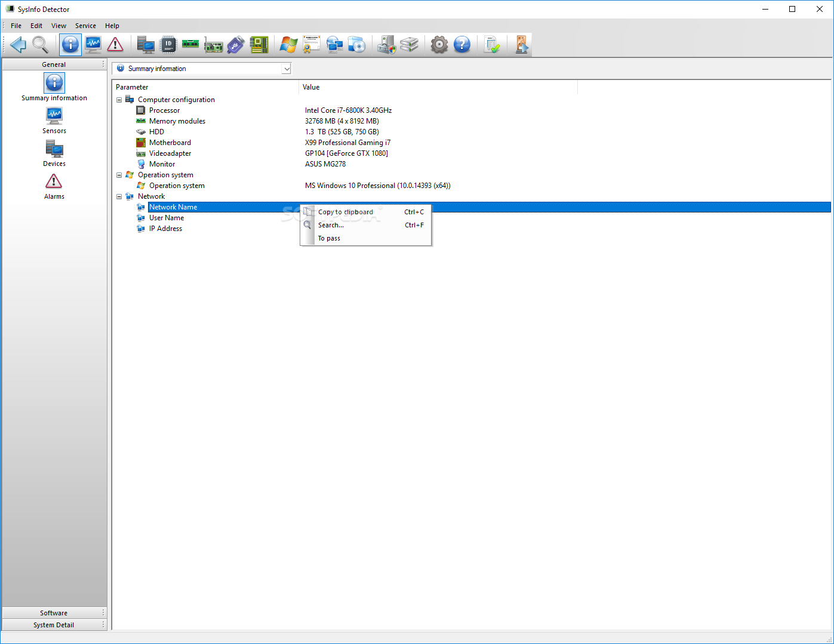834x644 pixels.
Task: Collapse the Computer configuration tree node
Action: tap(119, 100)
